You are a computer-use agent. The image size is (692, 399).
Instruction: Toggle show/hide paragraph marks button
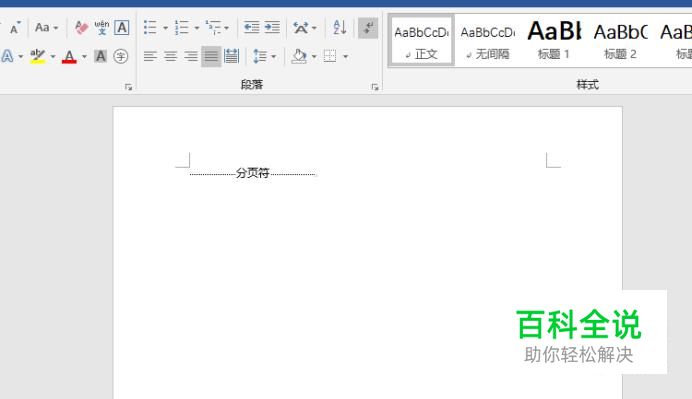(x=368, y=28)
